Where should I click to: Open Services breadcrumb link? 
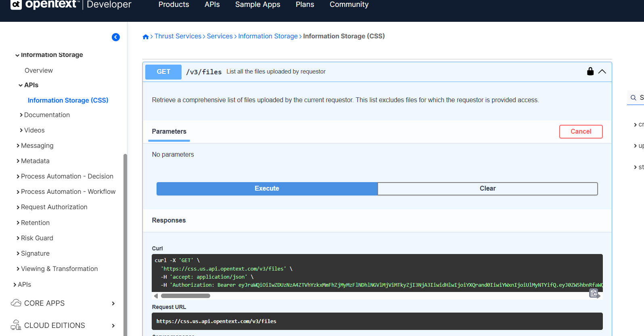click(x=220, y=36)
